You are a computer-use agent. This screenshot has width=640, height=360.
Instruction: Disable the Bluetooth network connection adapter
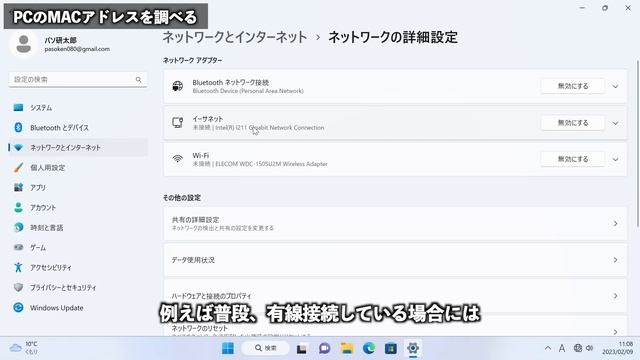pos(573,86)
